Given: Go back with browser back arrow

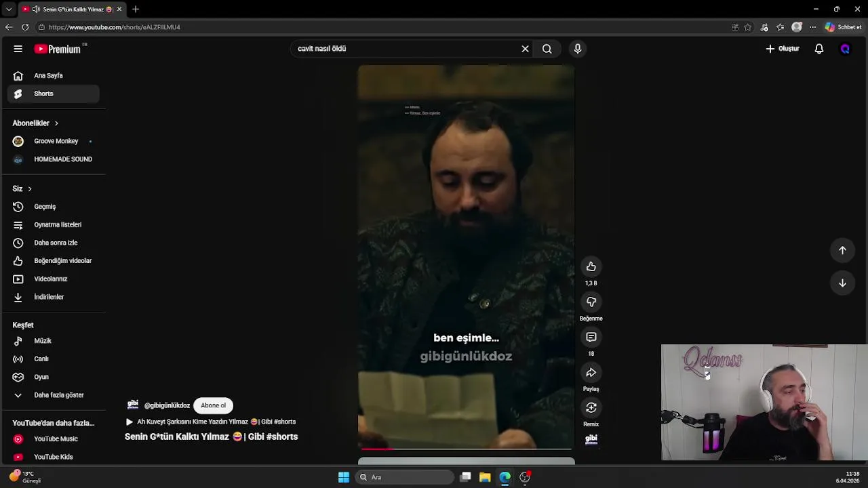Looking at the screenshot, I should (x=9, y=27).
